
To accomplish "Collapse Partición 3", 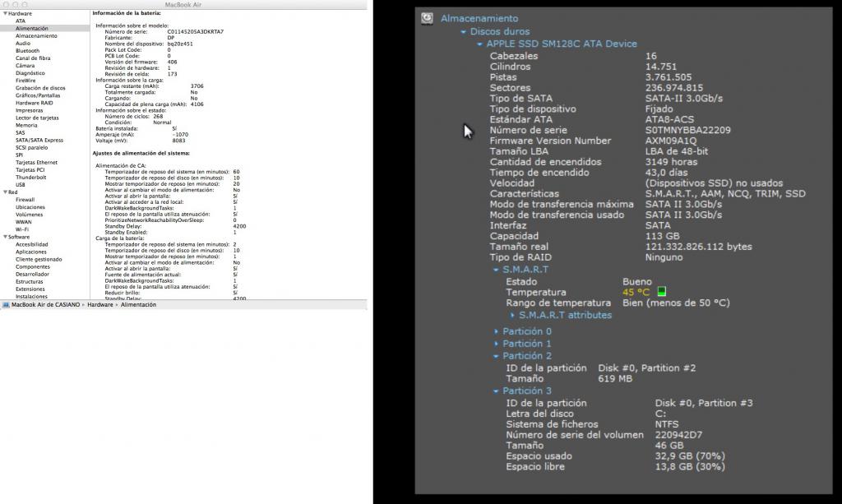I will click(496, 391).
